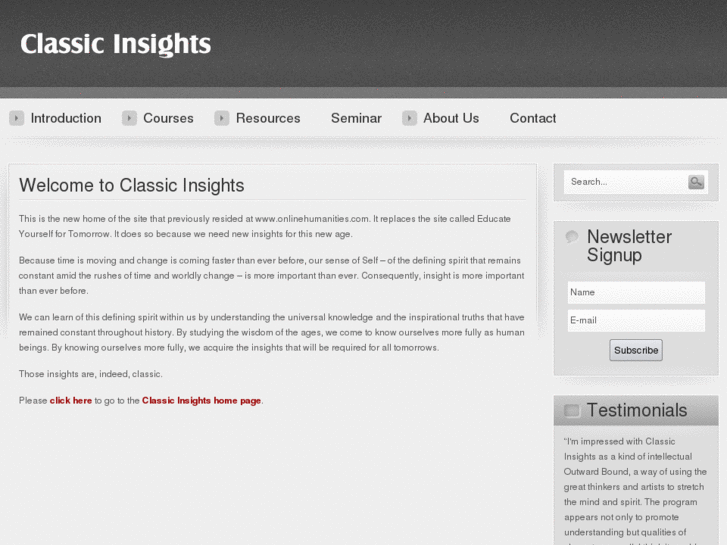
Task: Follow the red "click here" link
Action: (71, 400)
